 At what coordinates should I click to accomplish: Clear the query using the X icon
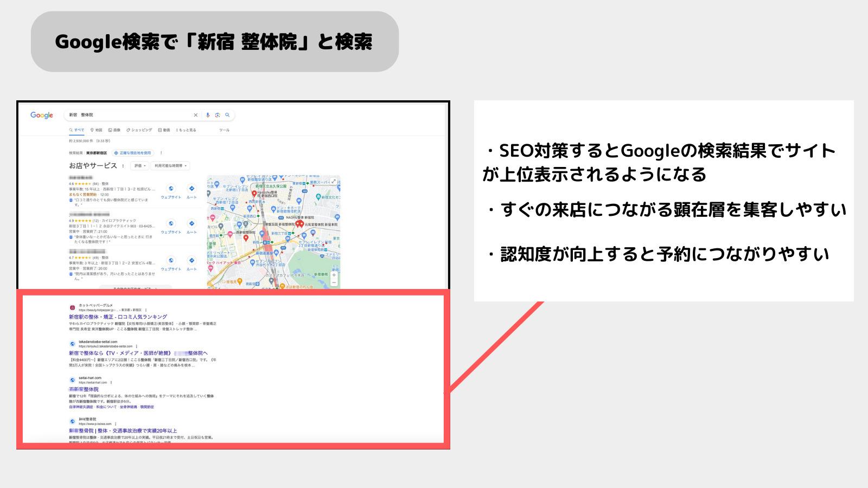coord(196,115)
